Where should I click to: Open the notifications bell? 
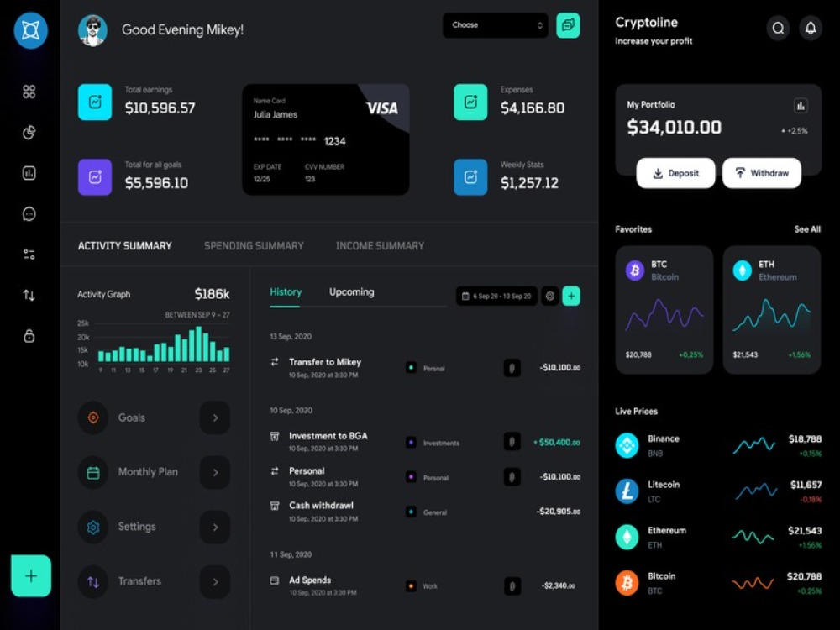click(810, 28)
